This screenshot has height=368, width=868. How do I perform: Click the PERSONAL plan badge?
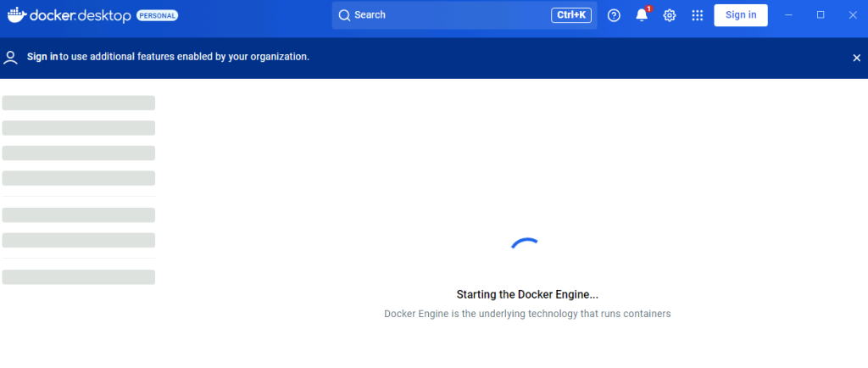point(157,15)
